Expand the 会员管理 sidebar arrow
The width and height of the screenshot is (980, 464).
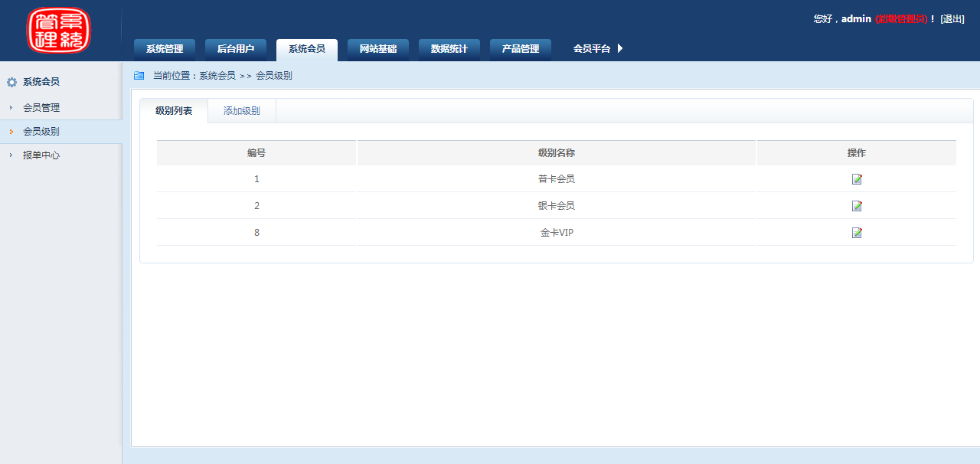tap(11, 108)
